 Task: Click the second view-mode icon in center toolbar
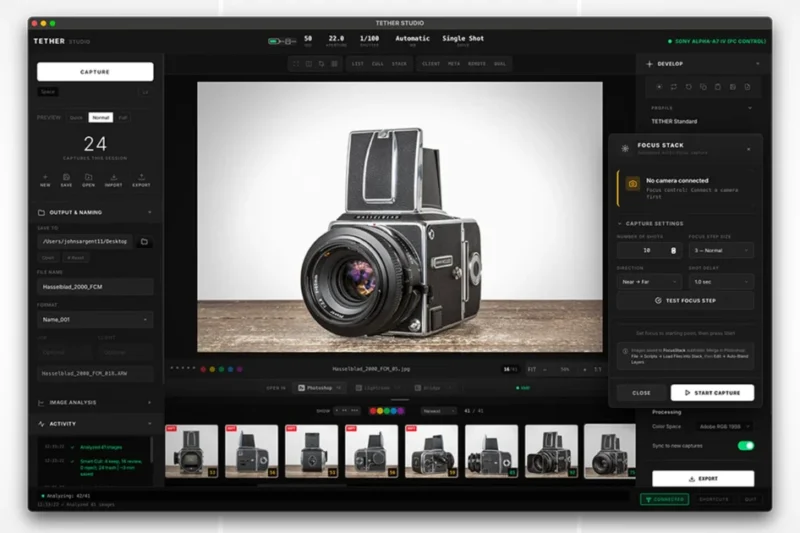(309, 64)
